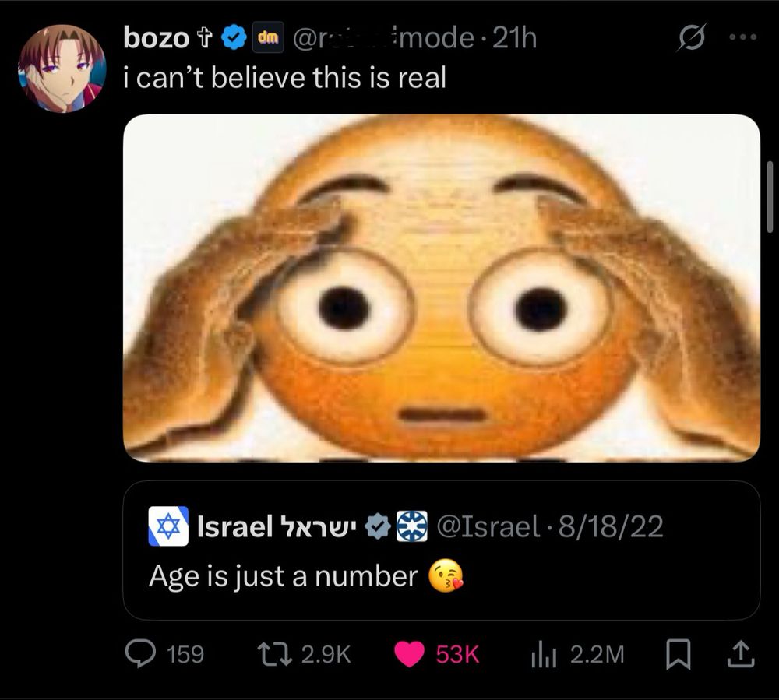Toggle the pink heart like button
Viewport: 779px width, 700px height.
click(x=410, y=654)
